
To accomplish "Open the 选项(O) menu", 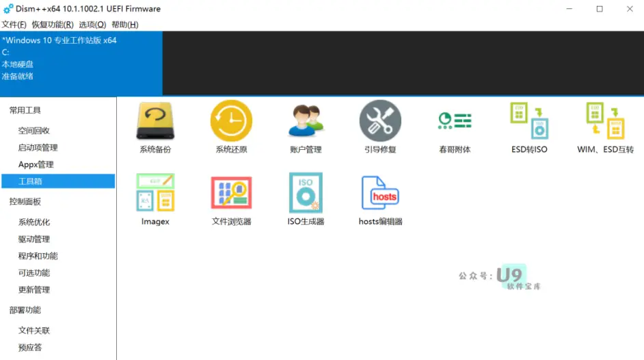I will point(92,25).
